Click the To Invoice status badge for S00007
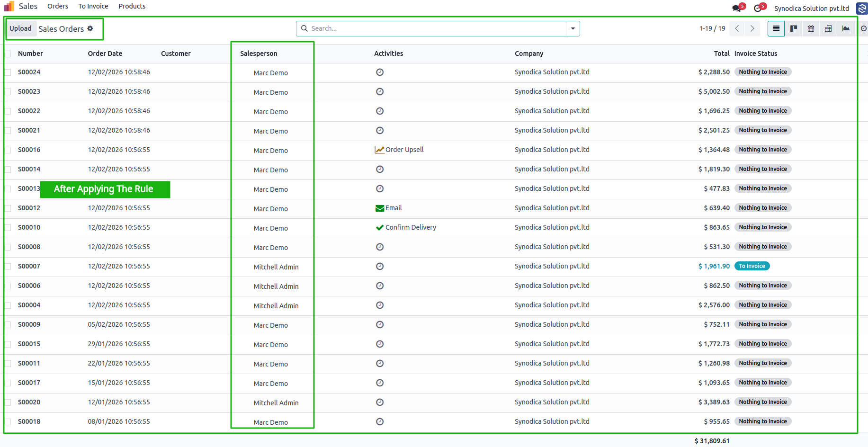 click(x=752, y=266)
